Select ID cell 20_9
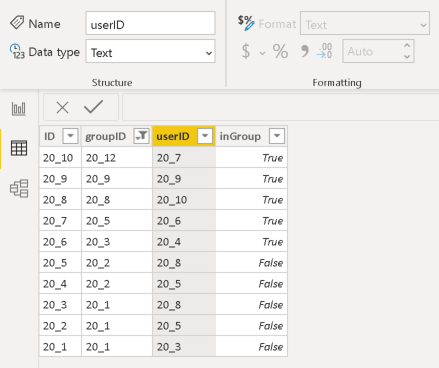The image size is (439, 368). (x=60, y=179)
